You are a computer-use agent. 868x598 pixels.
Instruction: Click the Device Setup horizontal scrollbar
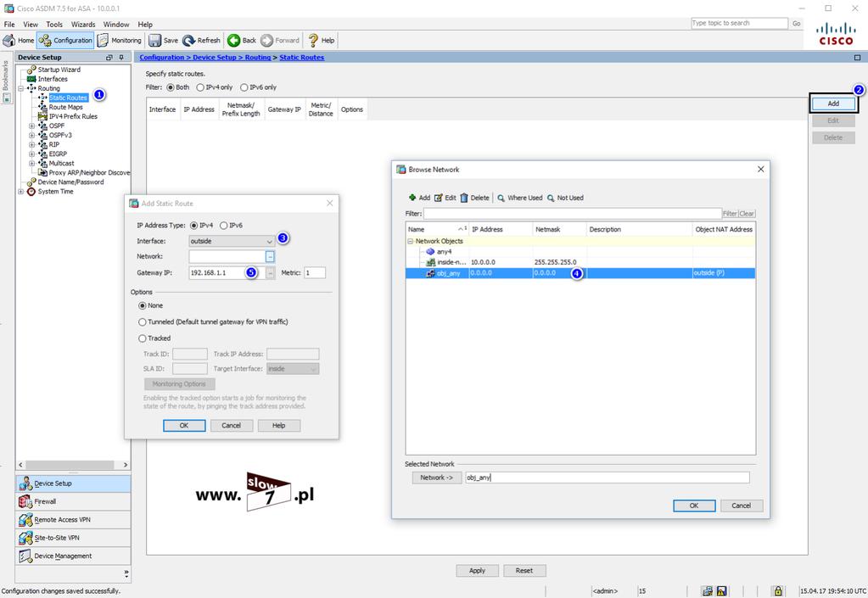(73, 465)
